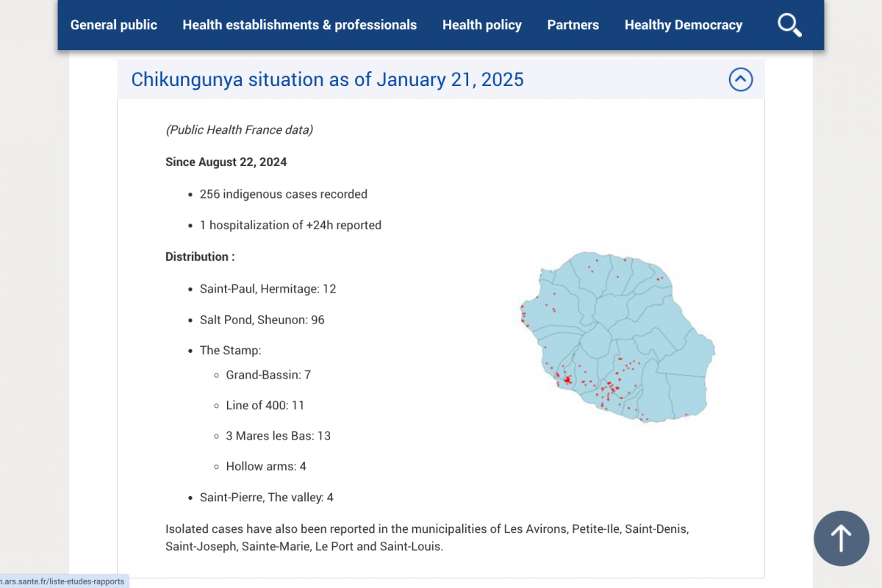Click the 'Distribution :' heading
Screen dimensions: 882x588
coord(200,257)
